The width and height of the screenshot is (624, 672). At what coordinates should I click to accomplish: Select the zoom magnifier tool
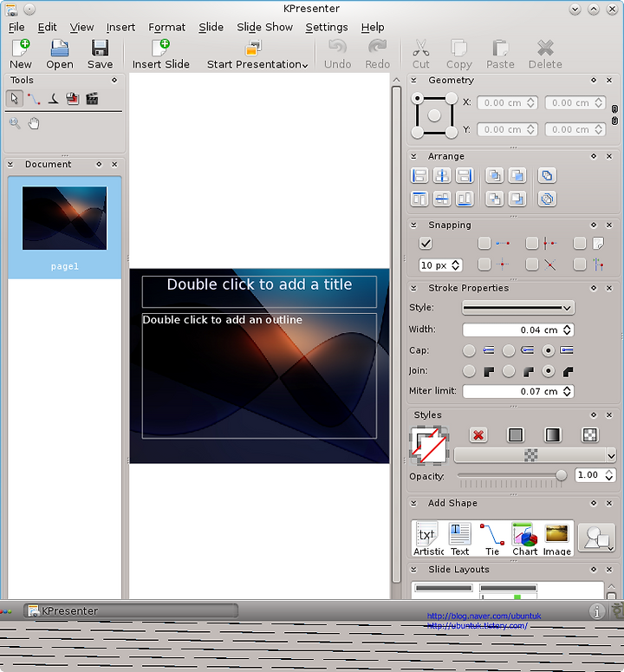pyautogui.click(x=15, y=123)
